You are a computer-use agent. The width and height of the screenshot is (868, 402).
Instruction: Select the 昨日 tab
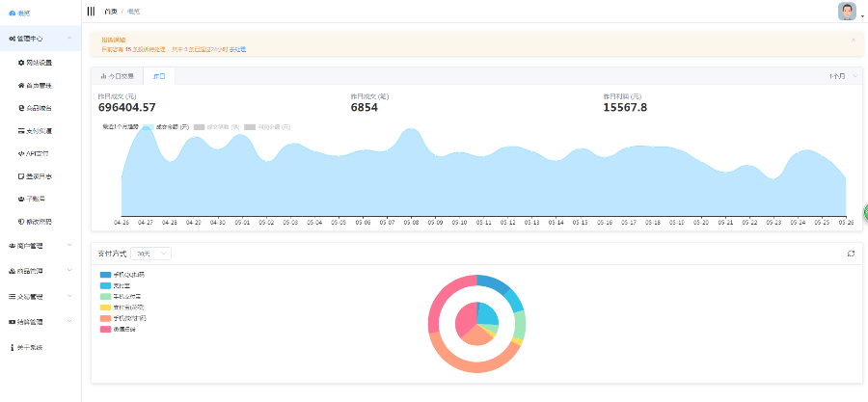[x=159, y=76]
